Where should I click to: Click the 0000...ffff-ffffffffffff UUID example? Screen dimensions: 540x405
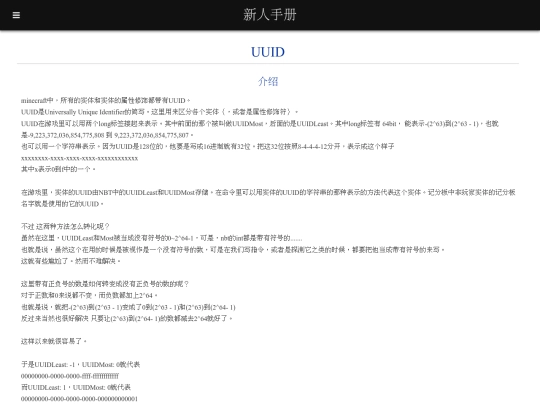pyautogui.click(x=70, y=376)
